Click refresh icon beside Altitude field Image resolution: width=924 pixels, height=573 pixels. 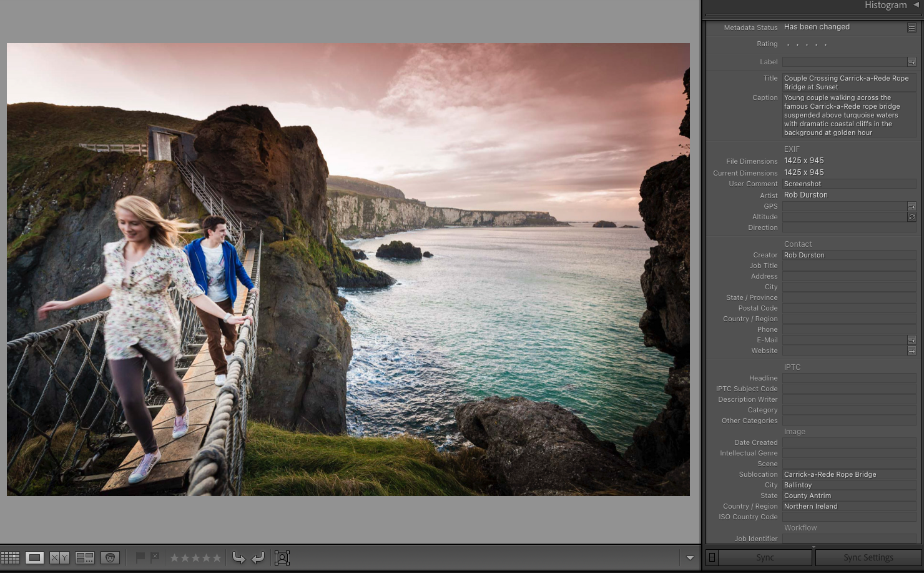click(912, 217)
